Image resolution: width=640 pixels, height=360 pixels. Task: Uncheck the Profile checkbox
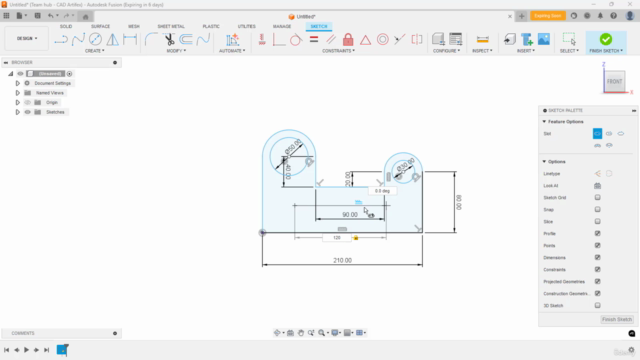(598, 233)
